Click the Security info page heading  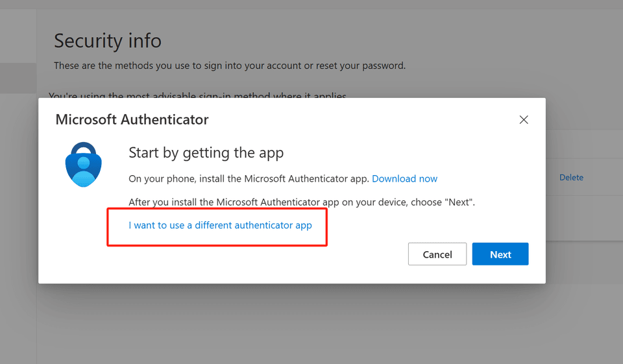pos(107,41)
